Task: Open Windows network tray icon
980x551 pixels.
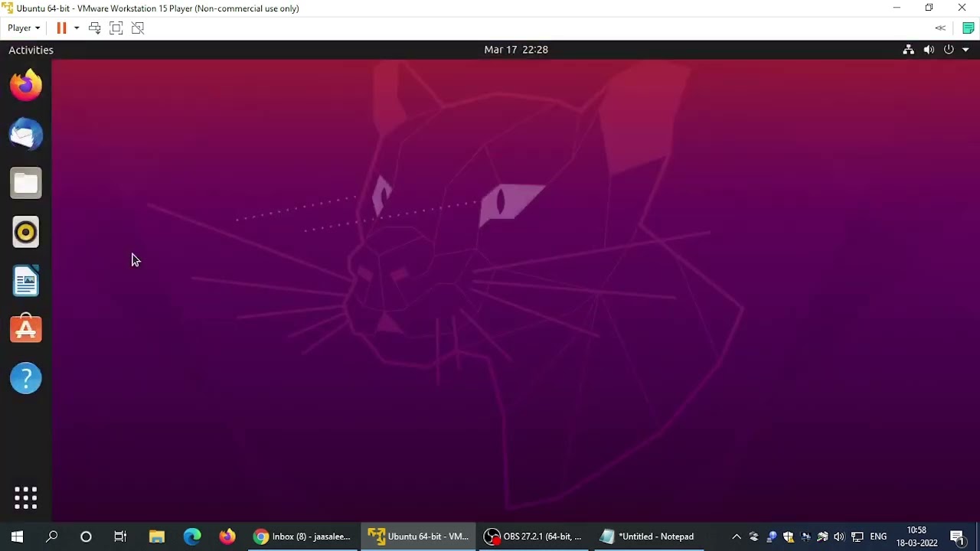Action: (x=857, y=536)
